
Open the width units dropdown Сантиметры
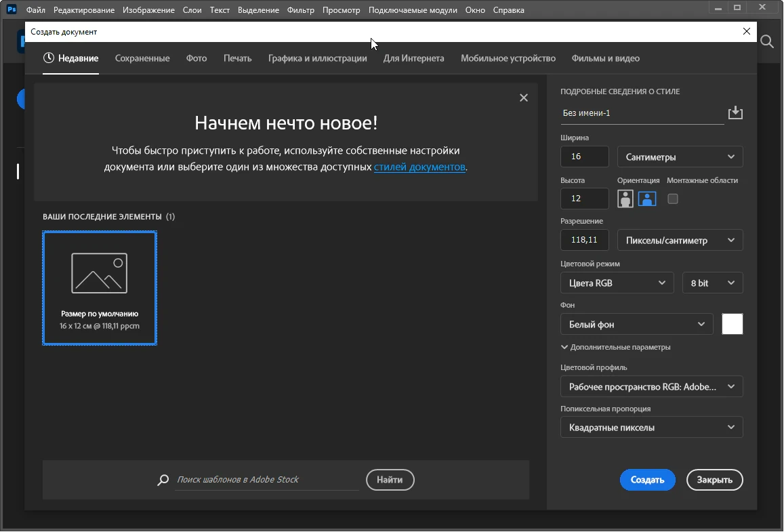[680, 157]
